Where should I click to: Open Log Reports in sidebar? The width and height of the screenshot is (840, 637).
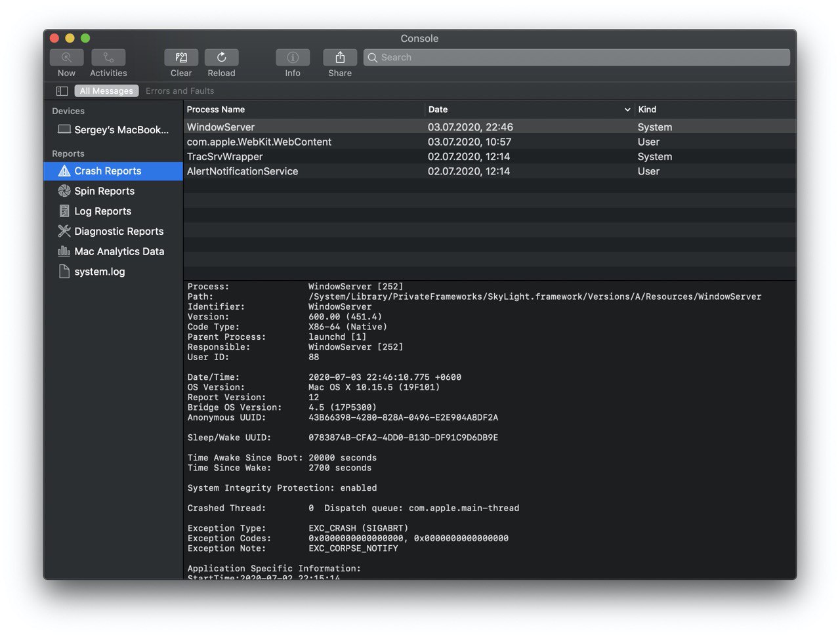point(113,211)
